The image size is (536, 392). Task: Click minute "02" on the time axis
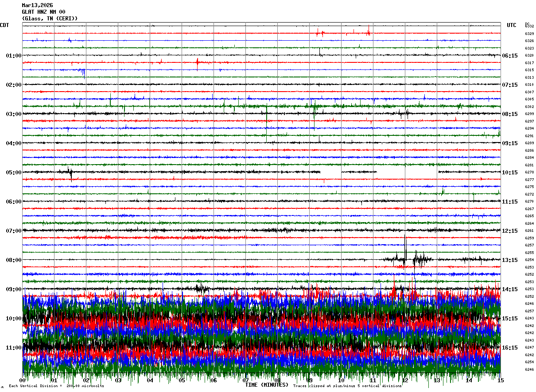(86, 380)
